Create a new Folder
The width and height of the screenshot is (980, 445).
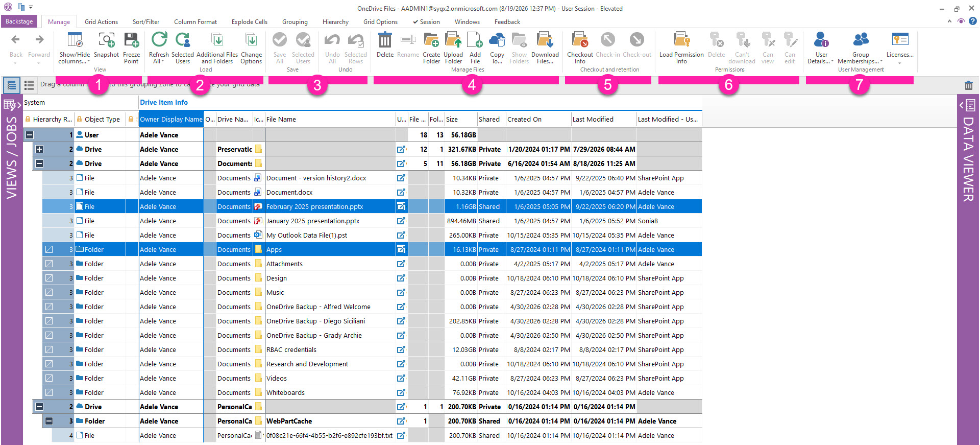coord(431,48)
